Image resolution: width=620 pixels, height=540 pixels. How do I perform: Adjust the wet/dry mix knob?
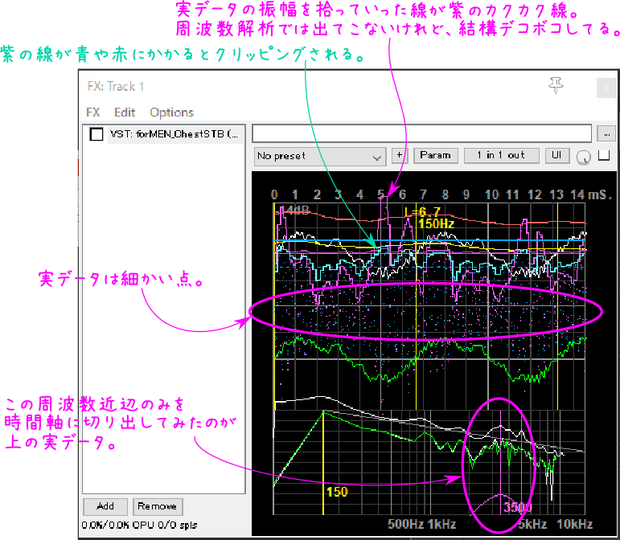[583, 157]
